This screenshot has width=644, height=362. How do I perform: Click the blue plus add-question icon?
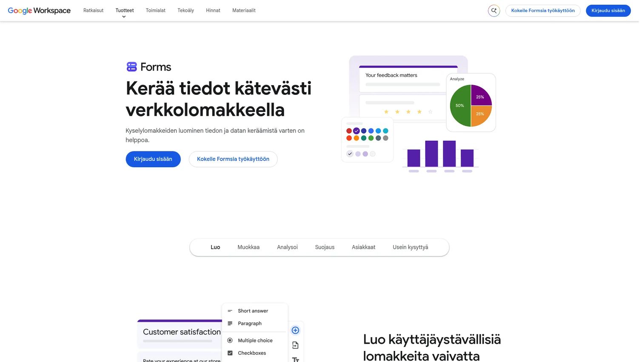tap(295, 331)
